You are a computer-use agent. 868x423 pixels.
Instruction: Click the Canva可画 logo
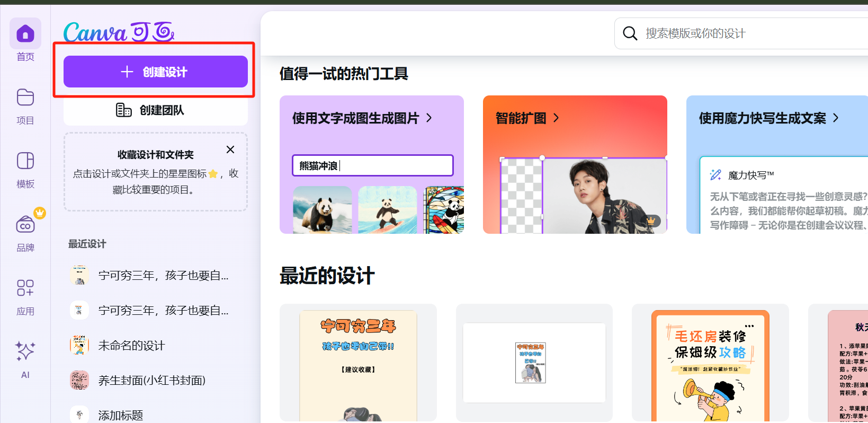point(119,32)
